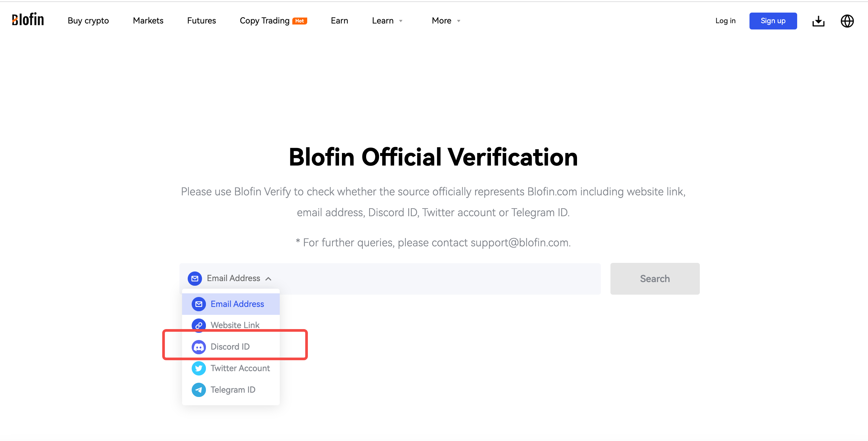This screenshot has width=868, height=441.
Task: Open the download app icon
Action: (818, 21)
